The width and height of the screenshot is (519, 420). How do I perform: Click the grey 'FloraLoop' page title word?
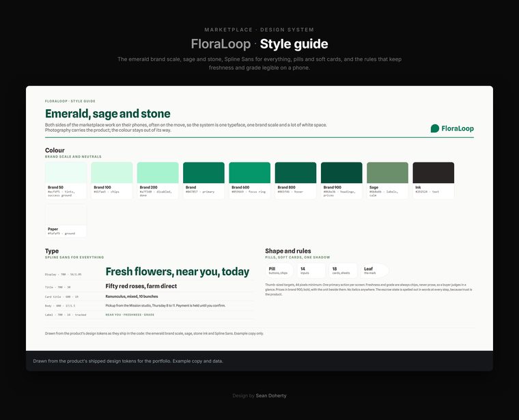point(221,44)
